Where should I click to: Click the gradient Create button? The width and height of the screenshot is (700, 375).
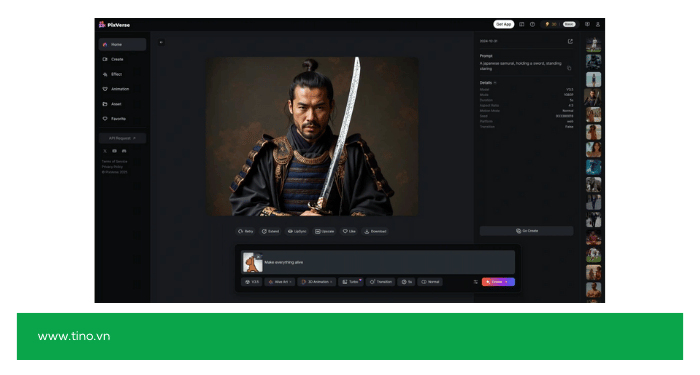tap(498, 282)
